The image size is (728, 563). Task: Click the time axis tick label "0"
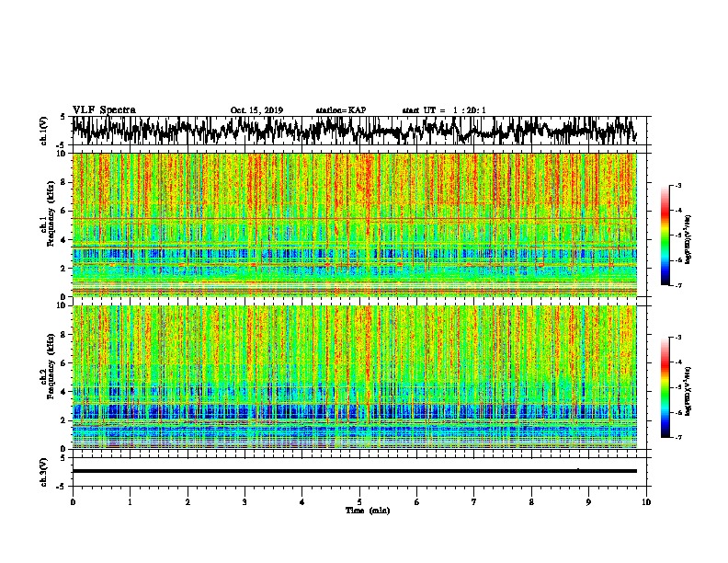coord(73,502)
